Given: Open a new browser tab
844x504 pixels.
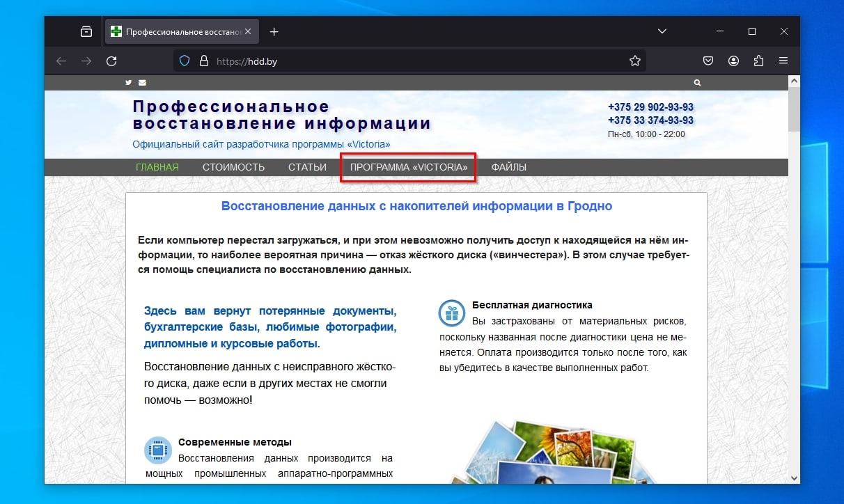Looking at the screenshot, I should click(274, 31).
